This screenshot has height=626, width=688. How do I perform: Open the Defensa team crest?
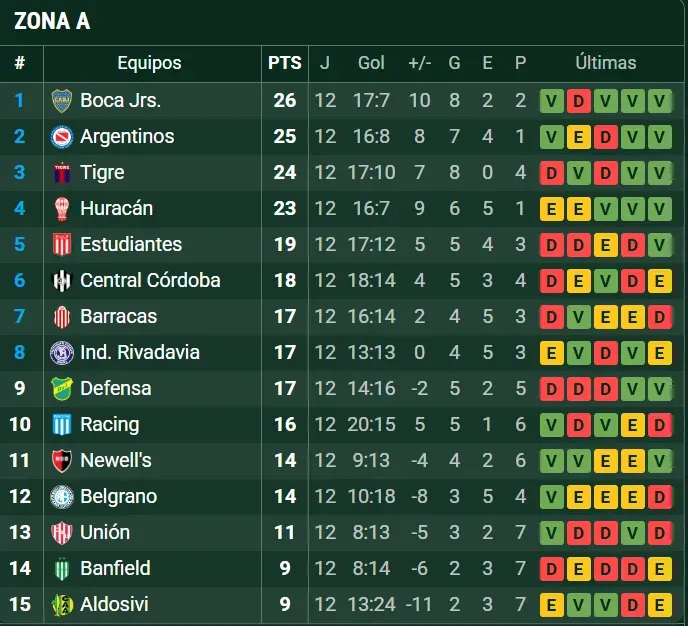point(62,388)
